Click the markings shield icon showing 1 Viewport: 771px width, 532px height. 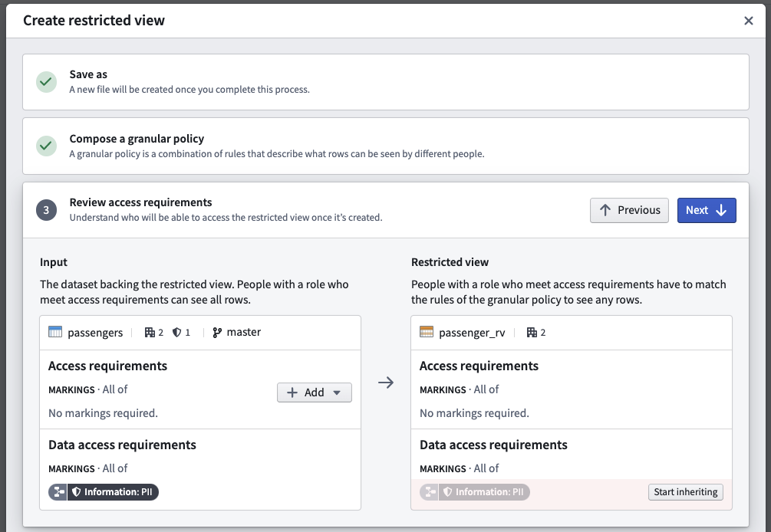click(x=177, y=333)
